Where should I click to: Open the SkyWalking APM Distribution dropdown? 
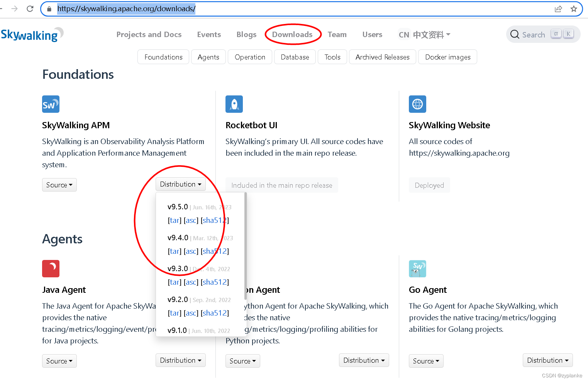[x=180, y=184]
